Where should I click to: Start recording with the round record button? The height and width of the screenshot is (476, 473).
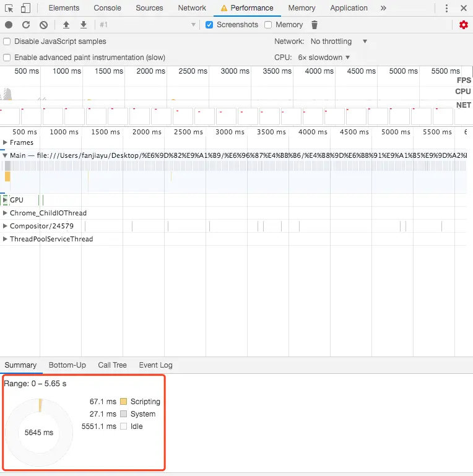tap(9, 25)
